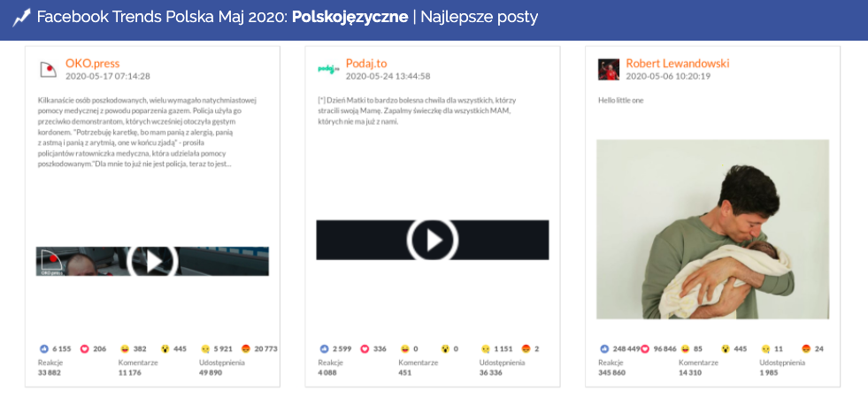Screen dimensions: 868x405
Task: Click the haha reaction icon on OKO.press post
Action: (125, 348)
